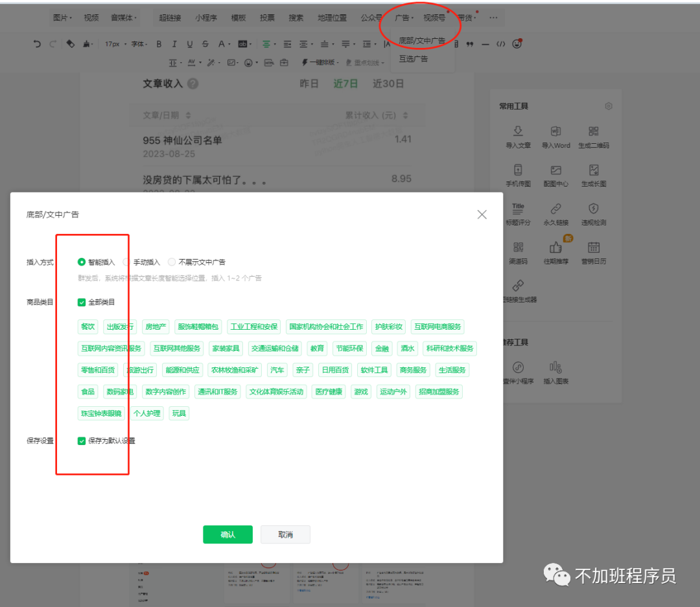Viewport: 700px width, 607px height.
Task: Click the 生成二维码 QR code icon
Action: coord(593,132)
